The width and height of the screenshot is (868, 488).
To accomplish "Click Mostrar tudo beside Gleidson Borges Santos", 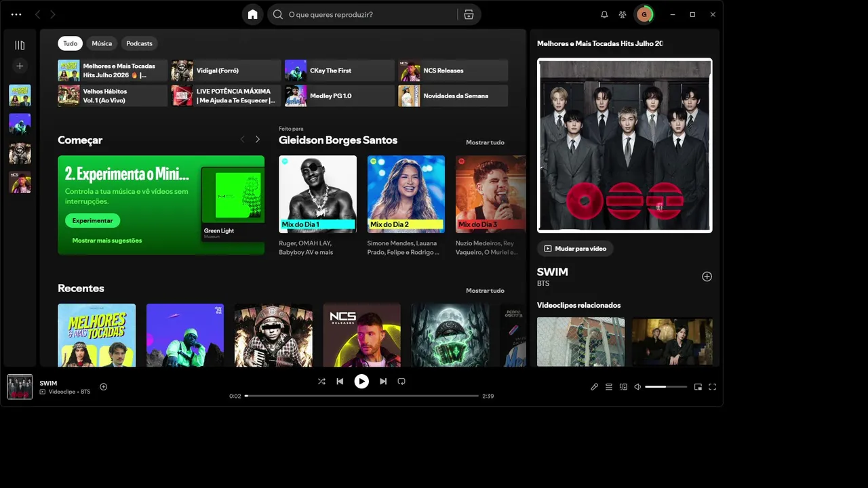I will tap(485, 142).
